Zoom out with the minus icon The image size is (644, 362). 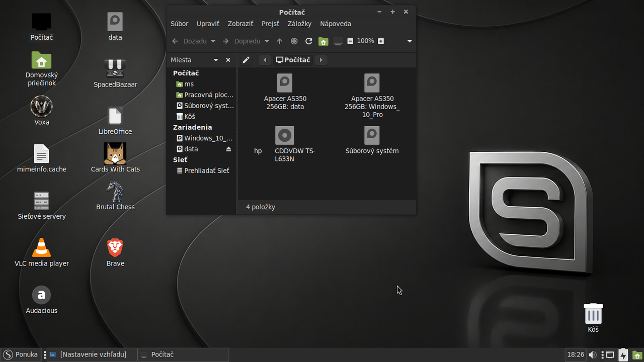click(350, 41)
